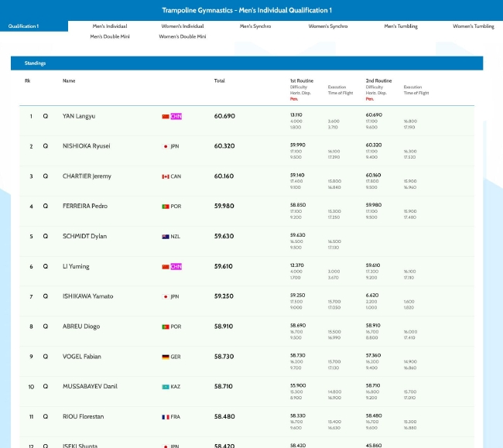Image resolution: width=503 pixels, height=448 pixels.
Task: Open Women's Tumbling results
Action: point(474,26)
